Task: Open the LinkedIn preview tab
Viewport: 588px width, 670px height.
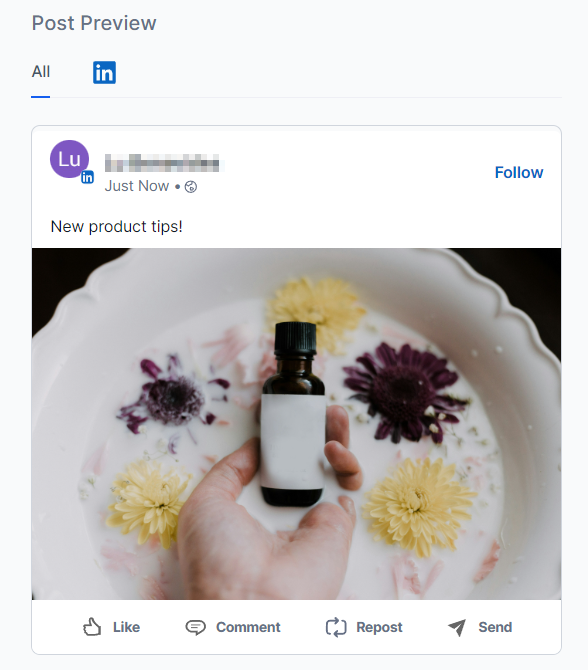Action: click(104, 72)
